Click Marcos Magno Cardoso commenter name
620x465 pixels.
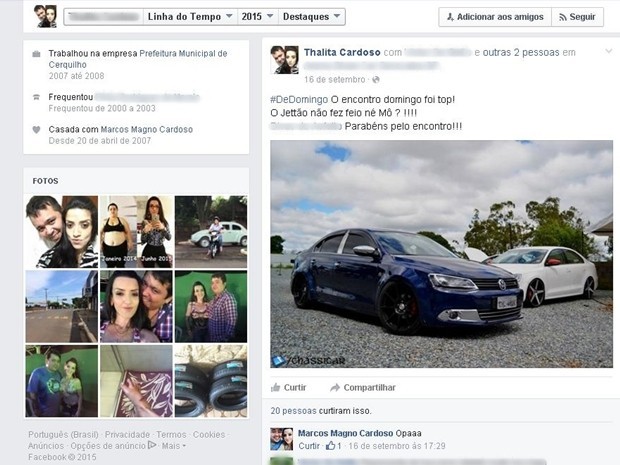[345, 433]
